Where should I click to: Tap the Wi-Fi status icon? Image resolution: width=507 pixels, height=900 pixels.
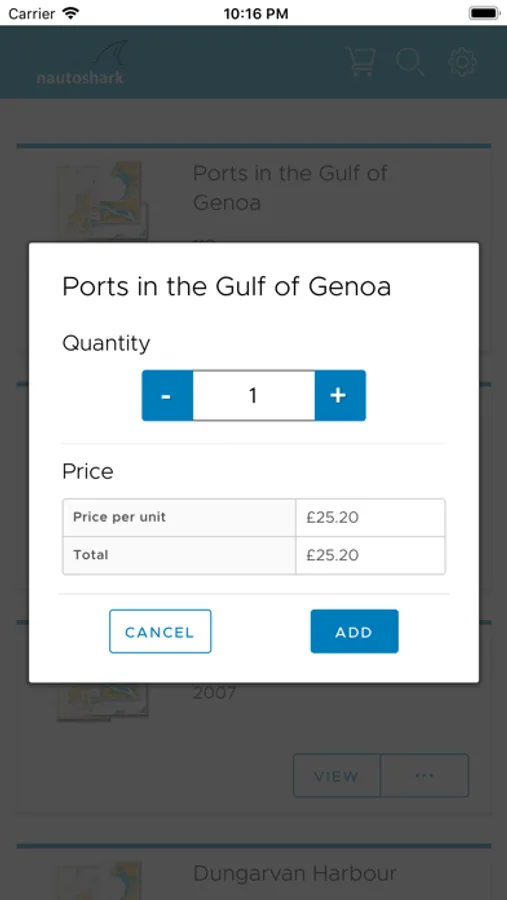(x=70, y=13)
